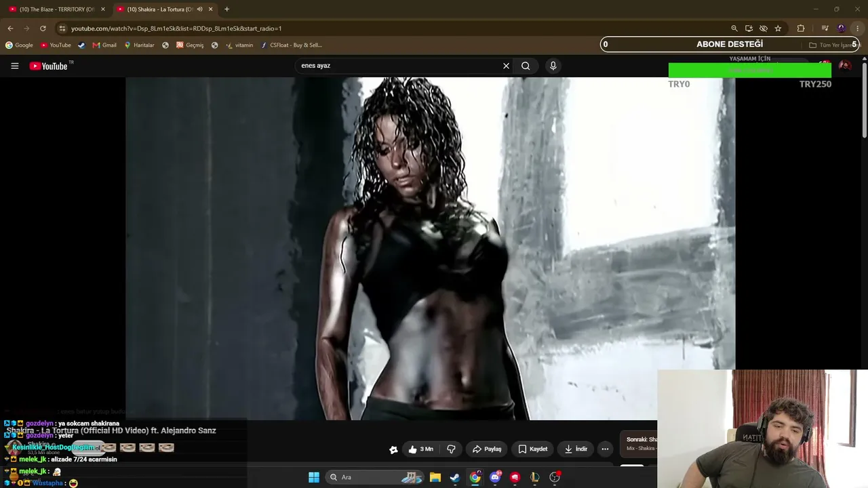
Task: Open File Explorer from the taskbar
Action: coord(435,477)
